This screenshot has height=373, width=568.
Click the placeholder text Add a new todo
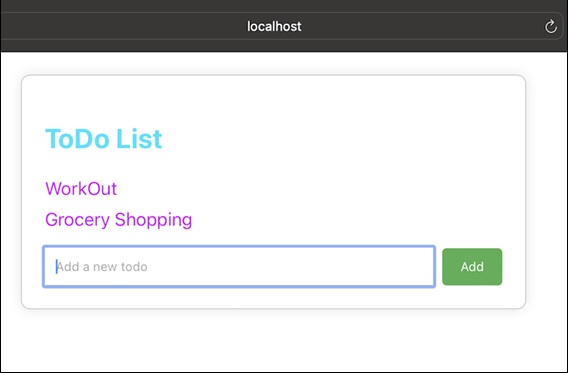pyautogui.click(x=102, y=267)
